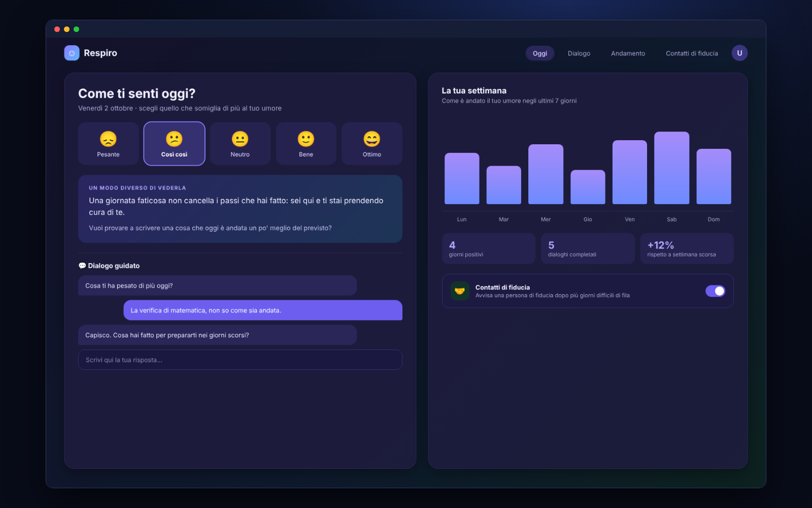Viewport: 812px width, 508px height.
Task: Click the Lun mood bar
Action: click(x=462, y=178)
